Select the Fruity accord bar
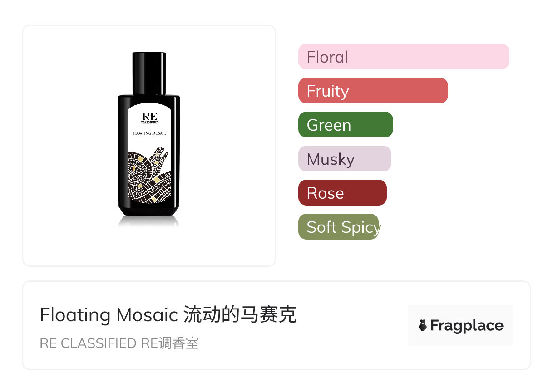The height and width of the screenshot is (392, 553). [373, 91]
